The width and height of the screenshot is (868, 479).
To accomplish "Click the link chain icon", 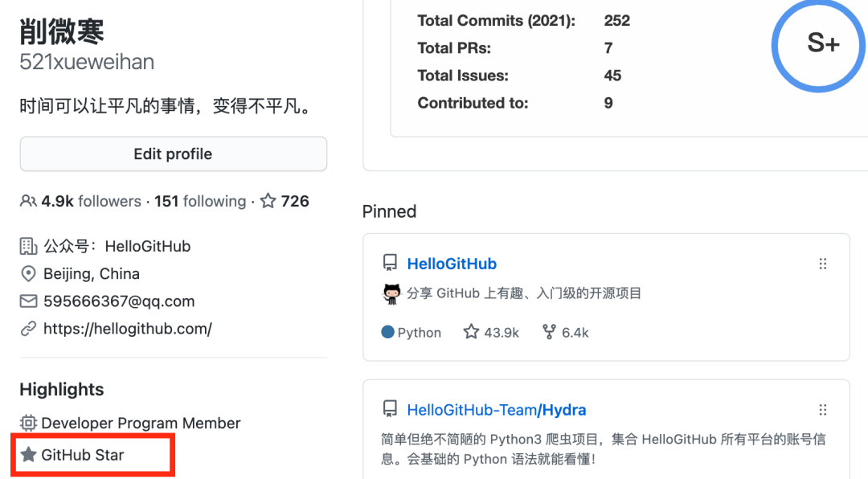I will tap(28, 329).
